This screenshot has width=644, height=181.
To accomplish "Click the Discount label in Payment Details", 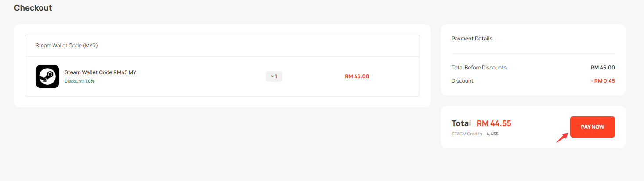I will pyautogui.click(x=462, y=81).
